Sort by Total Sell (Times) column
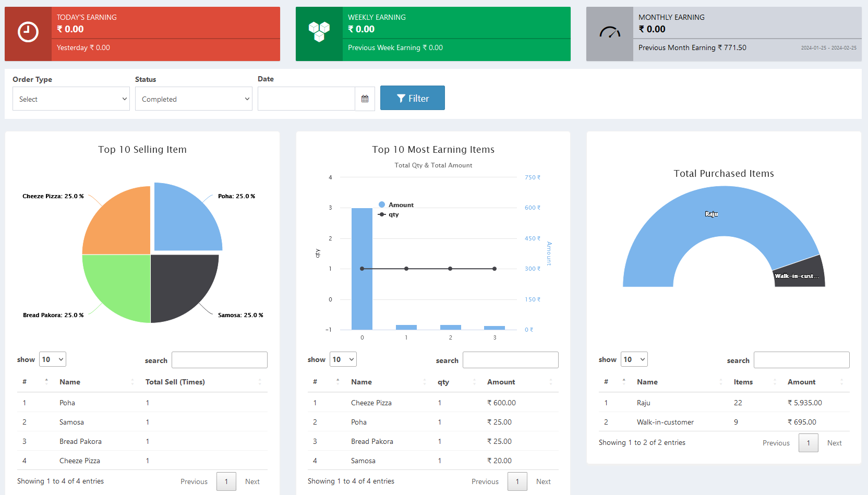 click(x=175, y=382)
